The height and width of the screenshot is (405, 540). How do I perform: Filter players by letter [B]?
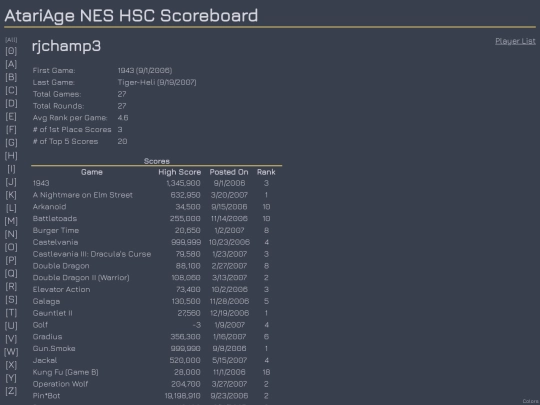[x=11, y=77]
